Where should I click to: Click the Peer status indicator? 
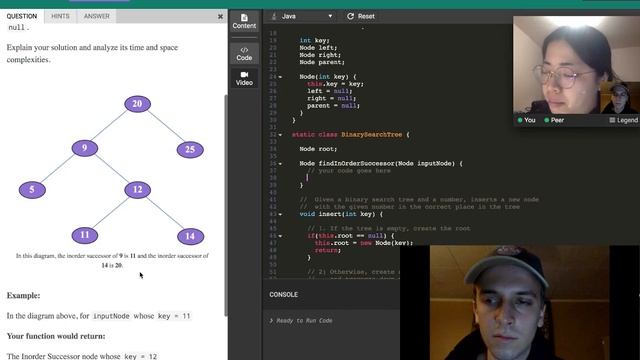pos(554,120)
